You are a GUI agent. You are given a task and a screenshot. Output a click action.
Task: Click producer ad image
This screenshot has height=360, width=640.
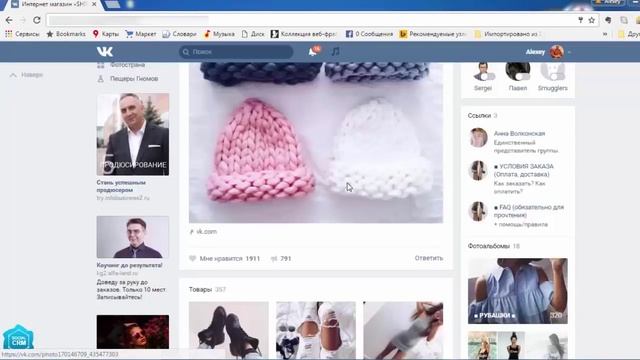pyautogui.click(x=133, y=134)
